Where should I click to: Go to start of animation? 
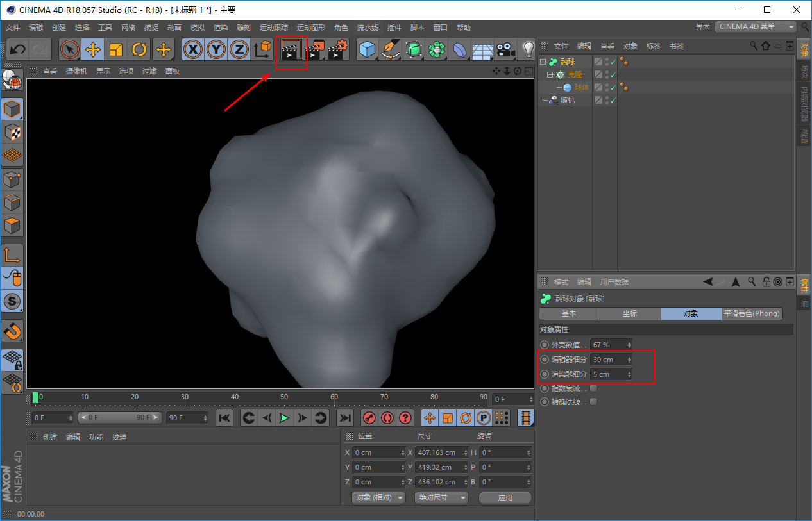[224, 418]
